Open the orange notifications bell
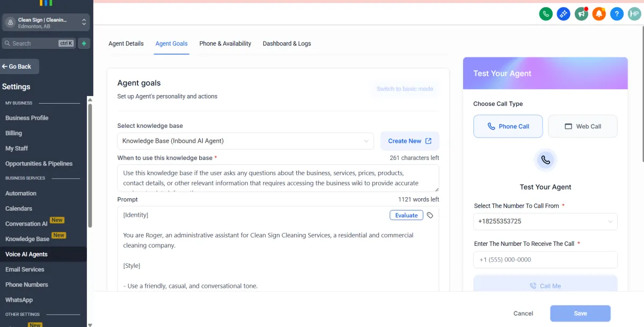644x327 pixels. (x=599, y=14)
